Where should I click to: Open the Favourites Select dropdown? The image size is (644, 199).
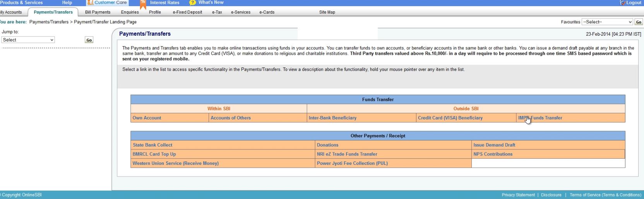(607, 22)
